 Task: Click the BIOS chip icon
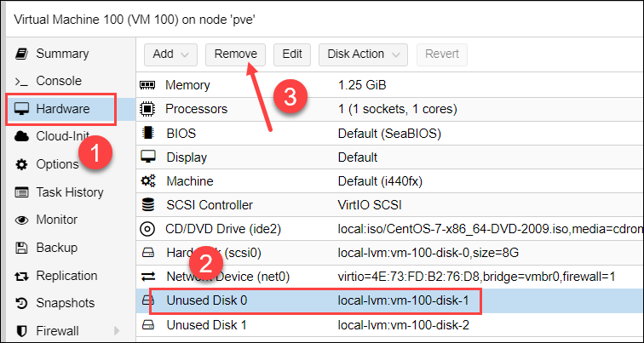click(147, 133)
